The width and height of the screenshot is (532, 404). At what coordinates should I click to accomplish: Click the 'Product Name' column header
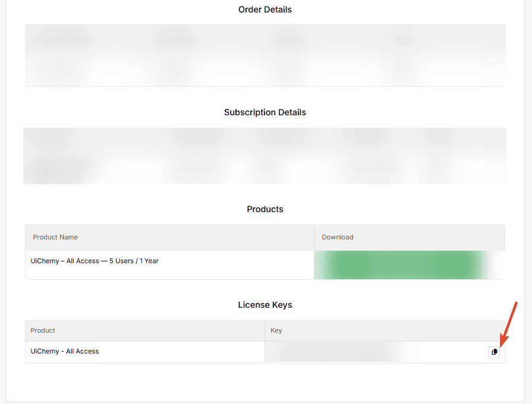pyautogui.click(x=55, y=237)
